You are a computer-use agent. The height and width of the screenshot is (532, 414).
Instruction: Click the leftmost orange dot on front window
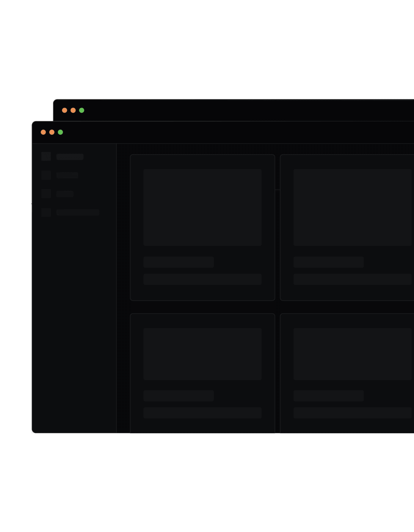[43, 132]
